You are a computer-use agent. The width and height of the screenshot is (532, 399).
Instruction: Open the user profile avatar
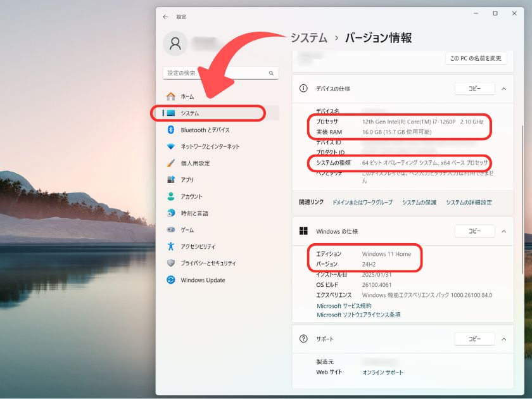(175, 44)
